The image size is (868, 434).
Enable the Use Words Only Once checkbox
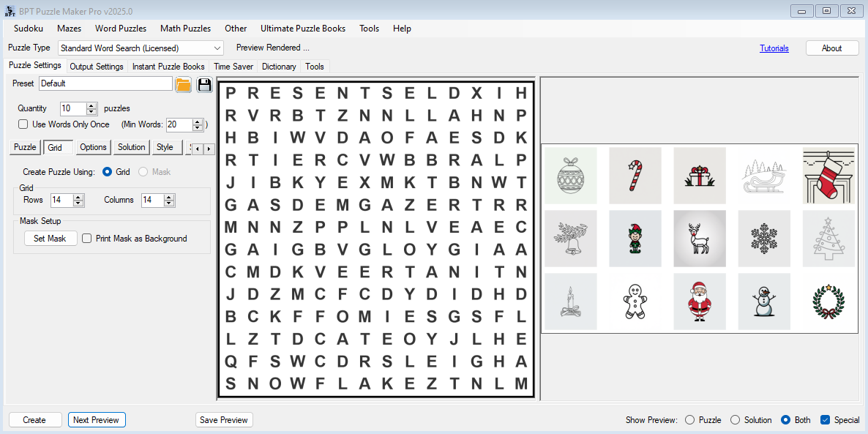[x=23, y=124]
